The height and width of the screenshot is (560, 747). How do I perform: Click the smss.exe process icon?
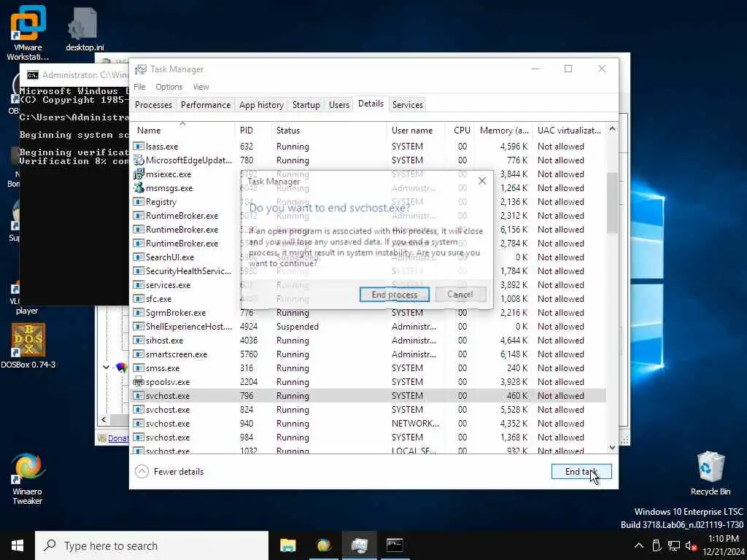pos(138,368)
